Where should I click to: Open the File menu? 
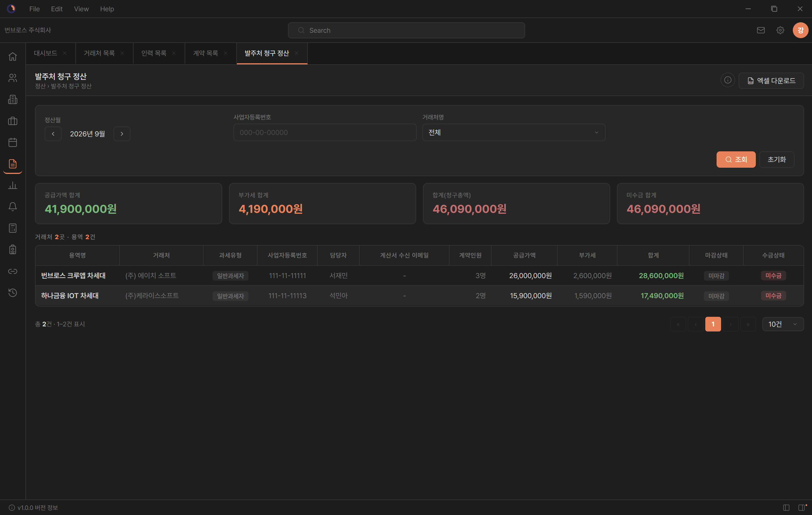(x=34, y=9)
